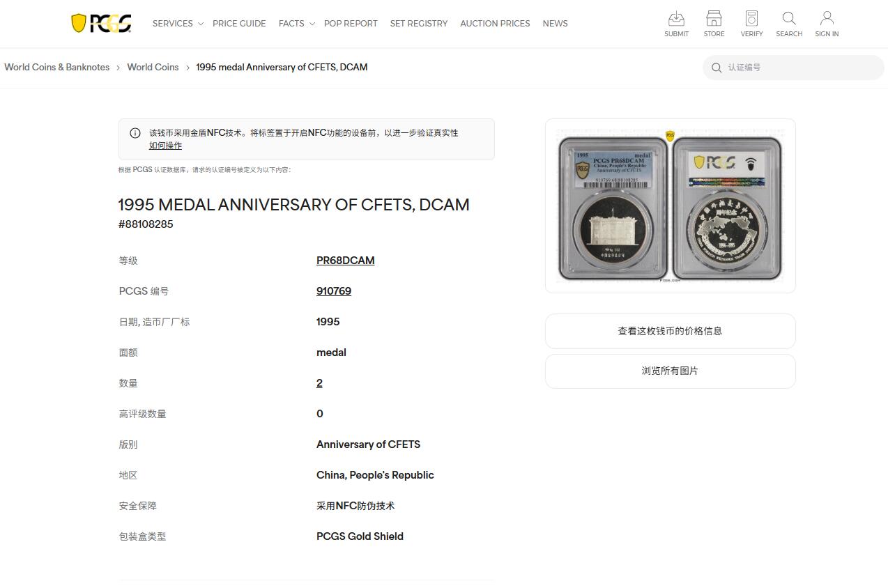Expand the Services dropdown menu
Screen dimensions: 888x588
point(178,24)
